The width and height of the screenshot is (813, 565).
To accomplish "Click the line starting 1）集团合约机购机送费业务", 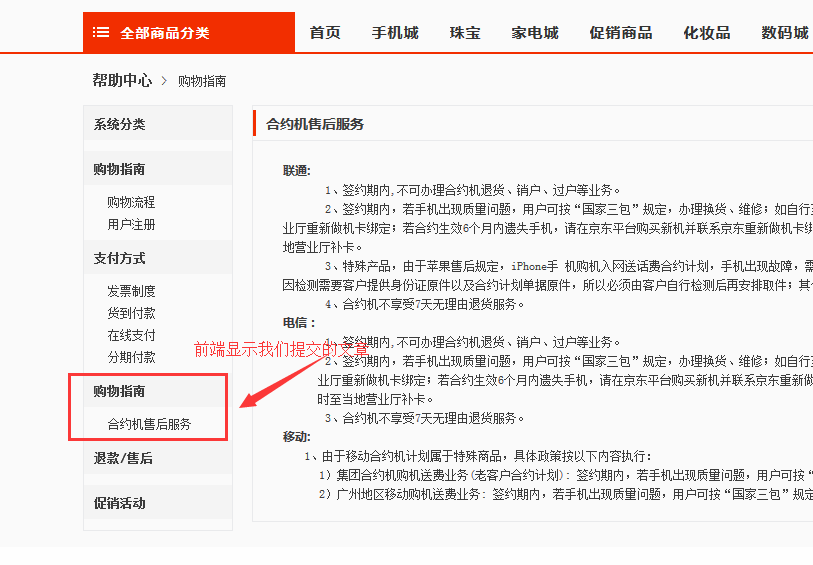I will [x=566, y=475].
